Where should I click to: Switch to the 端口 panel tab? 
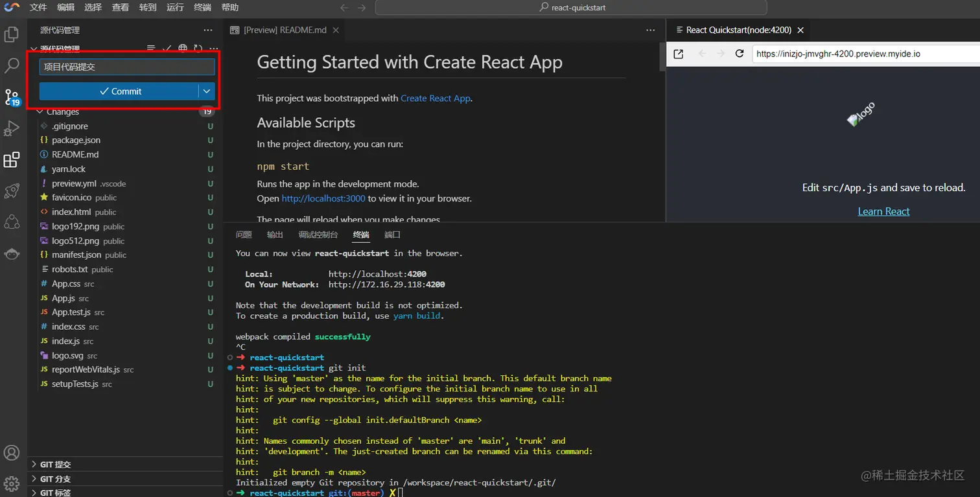[392, 235]
